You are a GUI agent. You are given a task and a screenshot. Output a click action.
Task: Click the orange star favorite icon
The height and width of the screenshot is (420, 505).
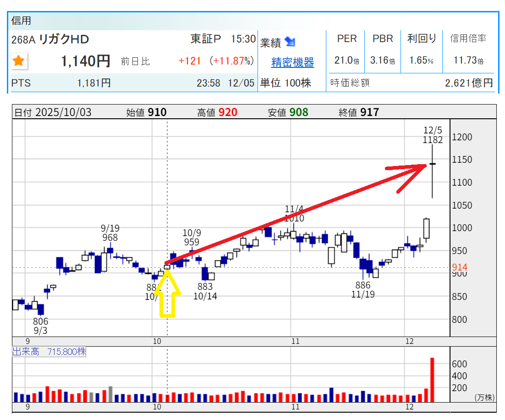point(19,61)
